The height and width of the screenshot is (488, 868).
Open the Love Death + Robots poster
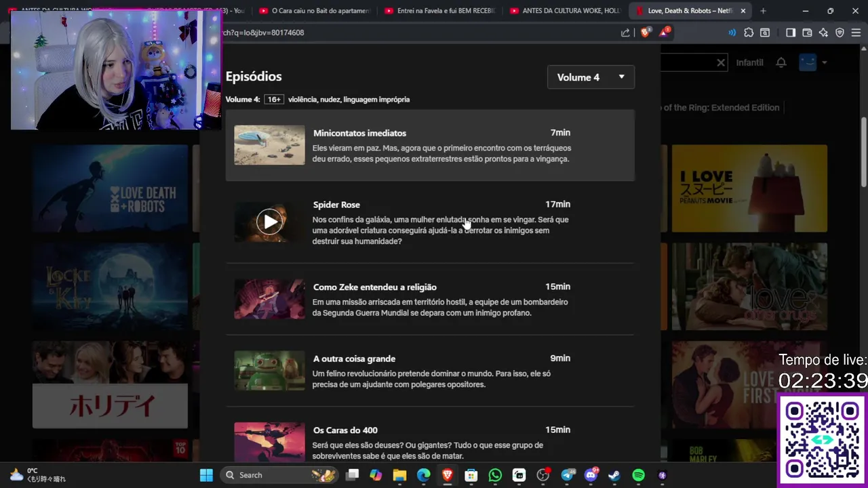click(110, 188)
